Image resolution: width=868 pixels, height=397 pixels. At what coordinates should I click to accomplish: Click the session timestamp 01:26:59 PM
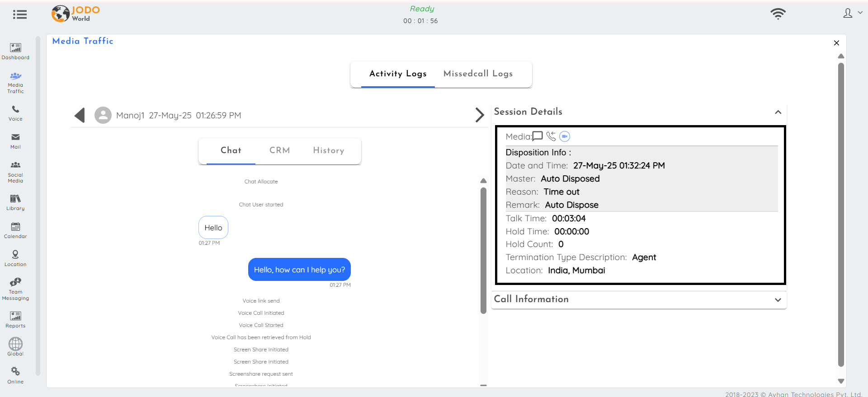(218, 116)
